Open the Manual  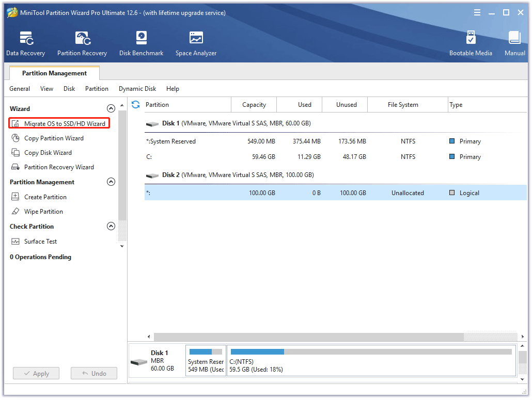click(514, 43)
